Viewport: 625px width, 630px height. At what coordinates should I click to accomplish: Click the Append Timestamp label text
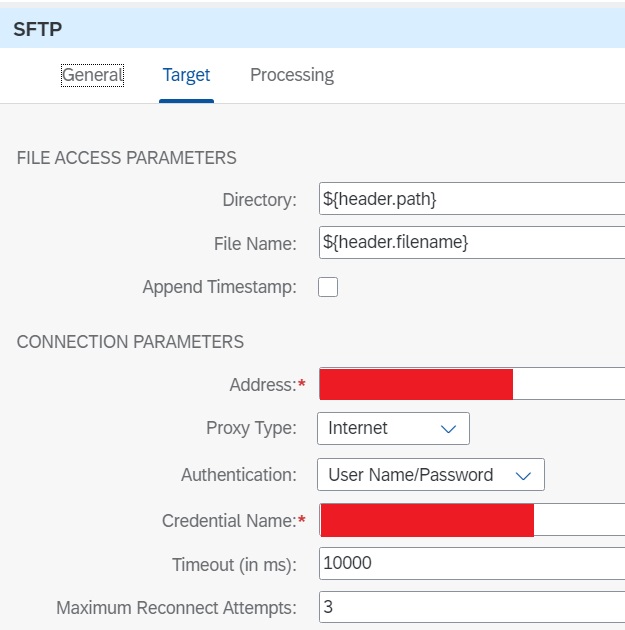pos(219,287)
